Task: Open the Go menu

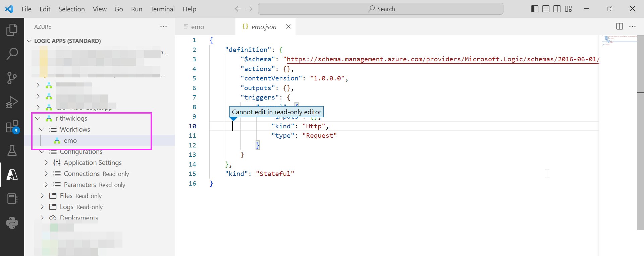Action: point(119,9)
